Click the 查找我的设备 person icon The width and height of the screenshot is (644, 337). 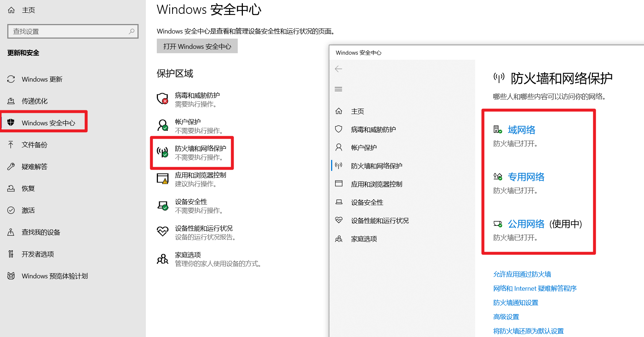click(x=11, y=232)
